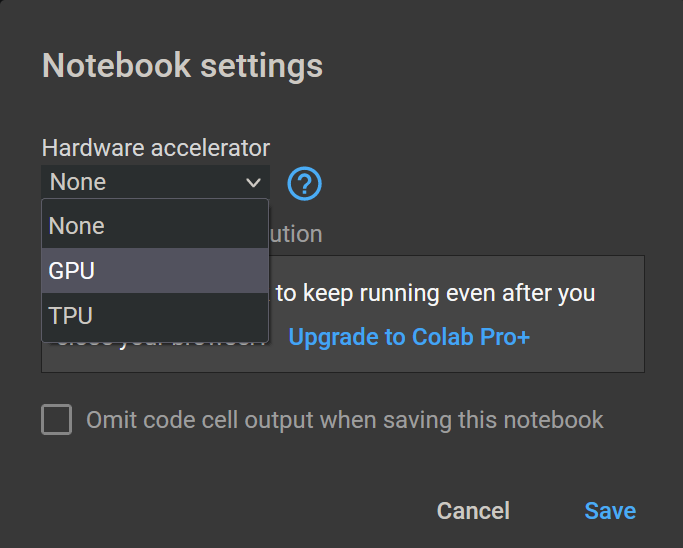Viewport: 683px width, 548px height.
Task: Click the partially hidden background execution label
Action: click(x=296, y=234)
